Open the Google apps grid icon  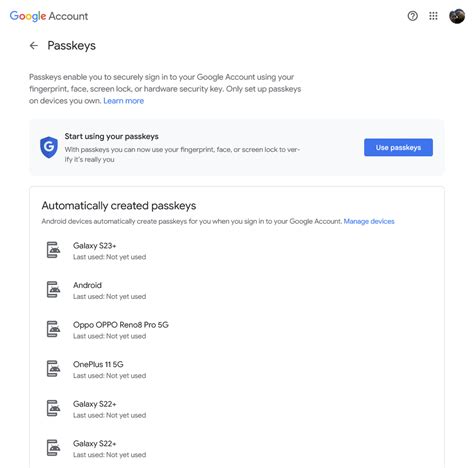tap(433, 16)
